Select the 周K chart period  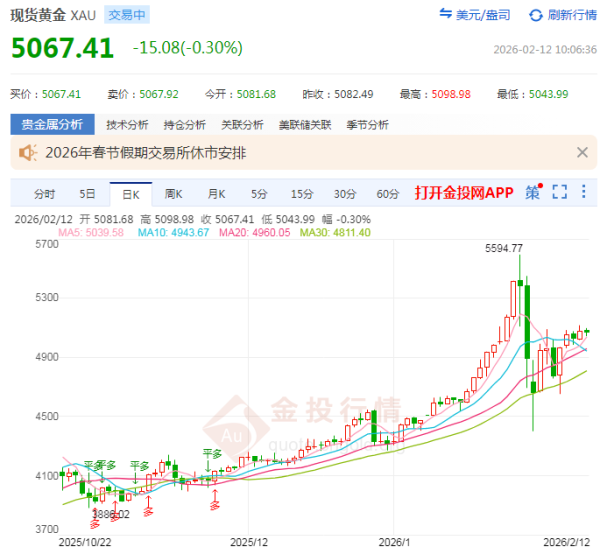pos(173,194)
